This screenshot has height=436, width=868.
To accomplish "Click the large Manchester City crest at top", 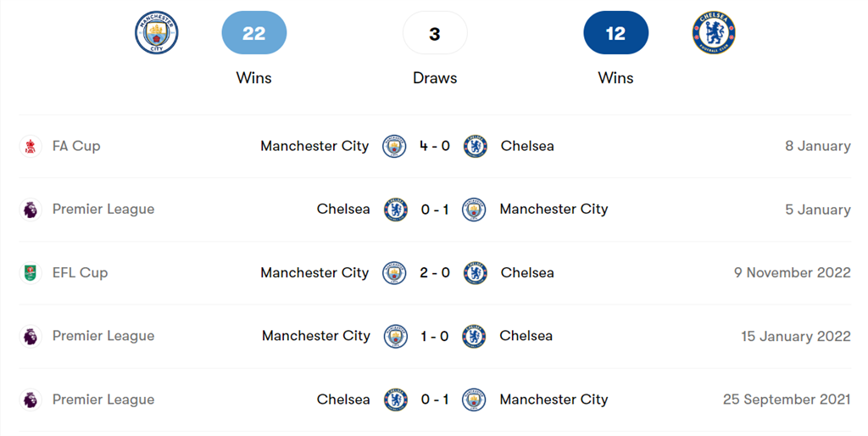I will click(157, 34).
